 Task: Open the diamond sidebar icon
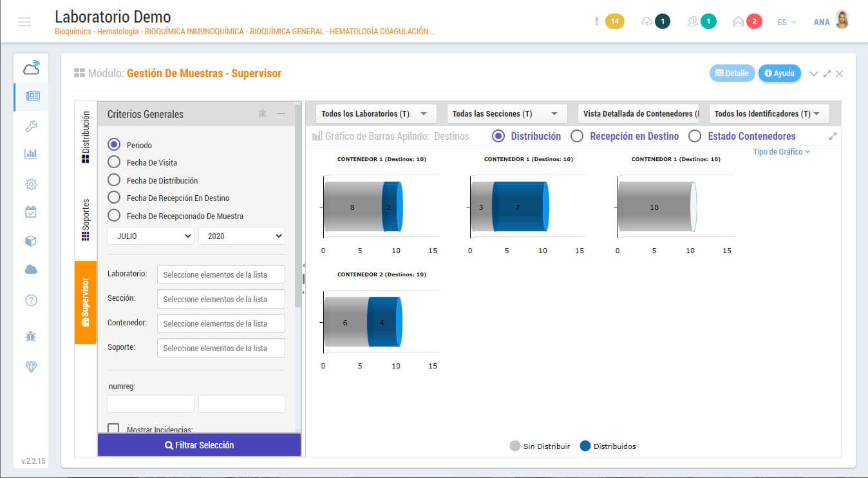click(31, 367)
